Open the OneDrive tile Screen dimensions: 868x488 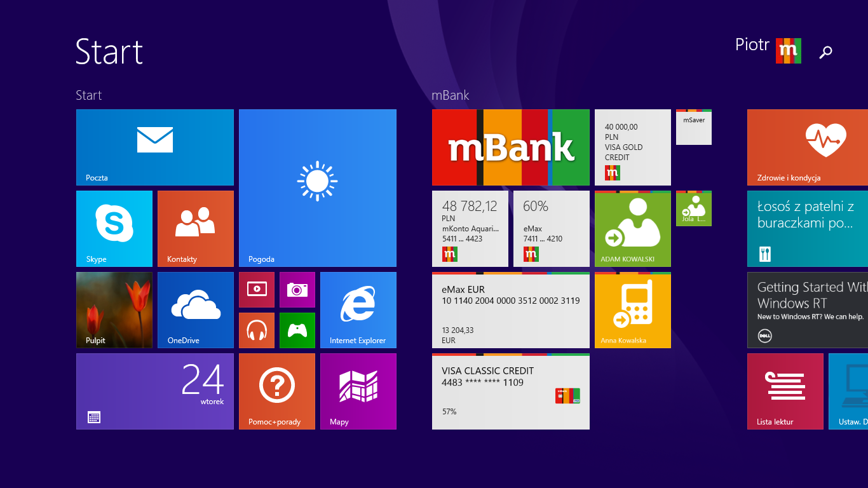(196, 310)
